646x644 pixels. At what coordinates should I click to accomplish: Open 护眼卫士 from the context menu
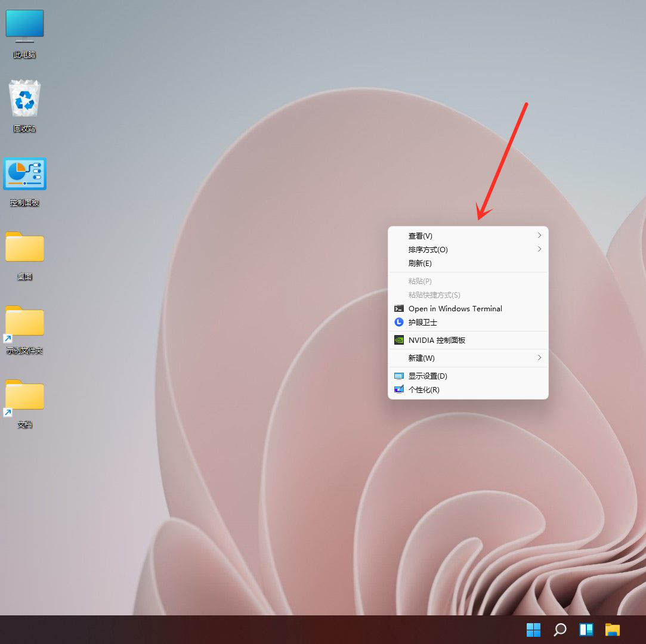(x=422, y=323)
